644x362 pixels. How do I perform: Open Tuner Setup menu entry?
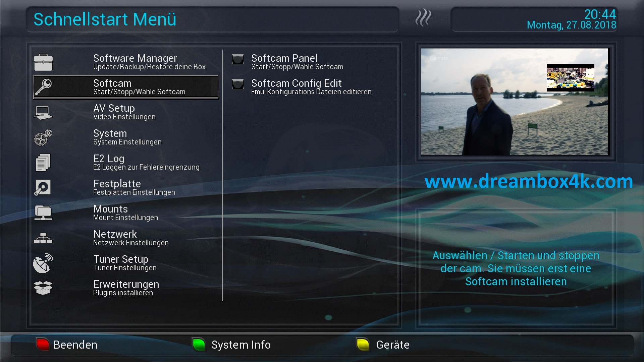tap(126, 263)
